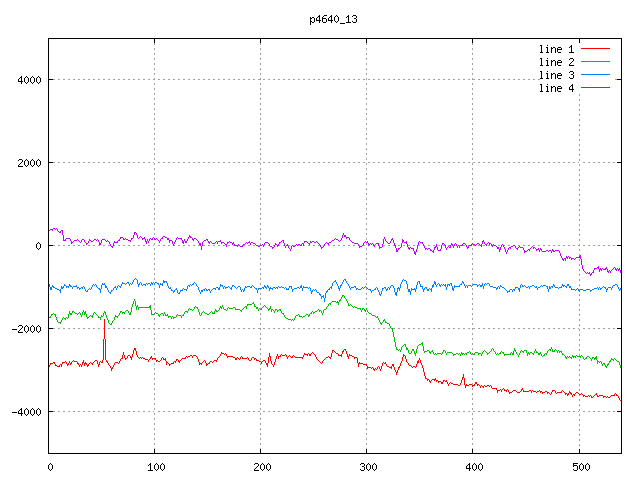Viewport: 640px width, 480px height.
Task: Click the tall red spike near x=50
Action: pyautogui.click(x=104, y=339)
